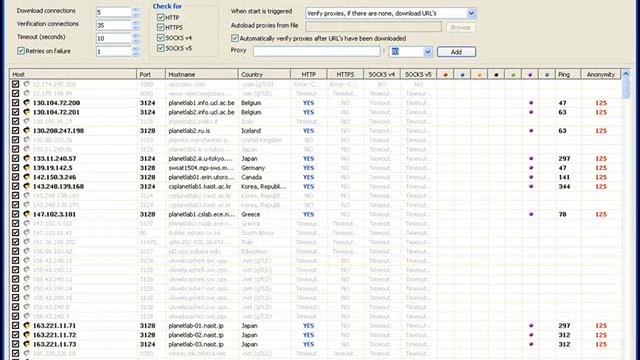Uncheck row 130.104.72.200 checkbox

click(16, 102)
